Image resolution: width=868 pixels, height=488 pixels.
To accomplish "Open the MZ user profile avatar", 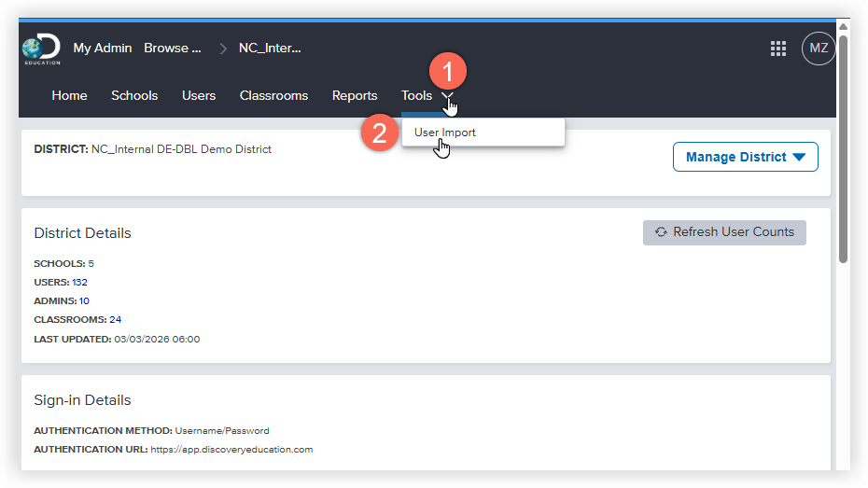I will click(819, 49).
